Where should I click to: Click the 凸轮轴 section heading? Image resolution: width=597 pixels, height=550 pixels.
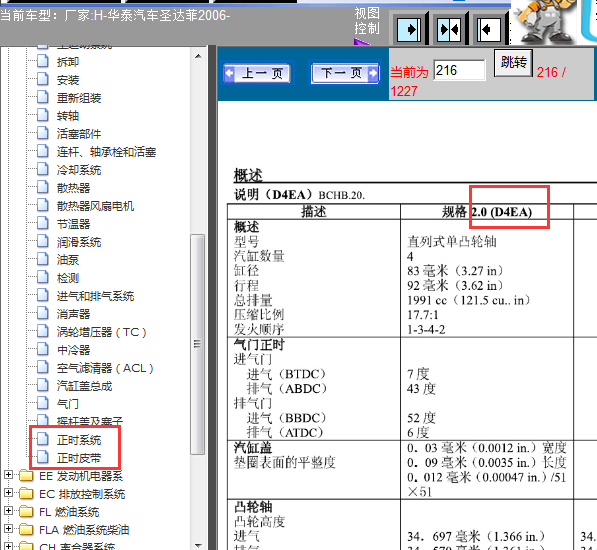coord(253,507)
